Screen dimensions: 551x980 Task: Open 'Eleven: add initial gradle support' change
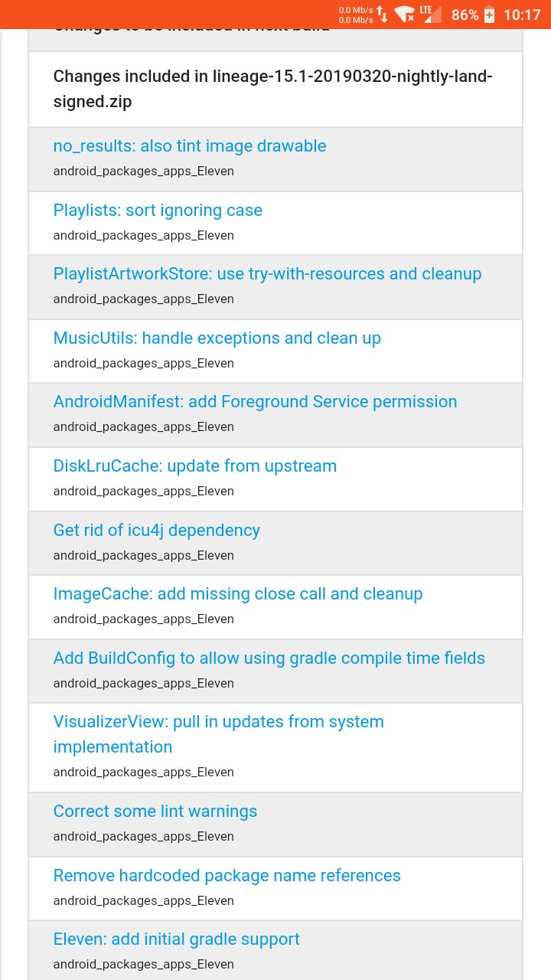[177, 939]
